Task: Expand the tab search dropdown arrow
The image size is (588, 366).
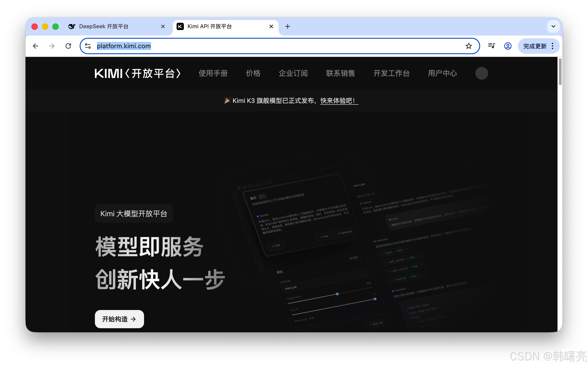Action: 553,26
